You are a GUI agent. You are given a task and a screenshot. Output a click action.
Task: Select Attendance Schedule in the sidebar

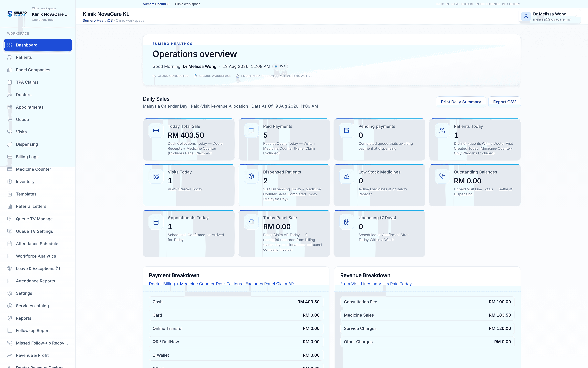(x=38, y=244)
